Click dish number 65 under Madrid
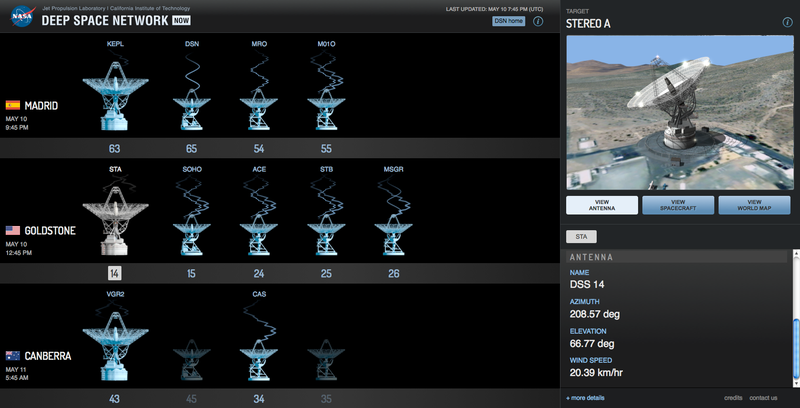800x408 pixels. tap(191, 149)
